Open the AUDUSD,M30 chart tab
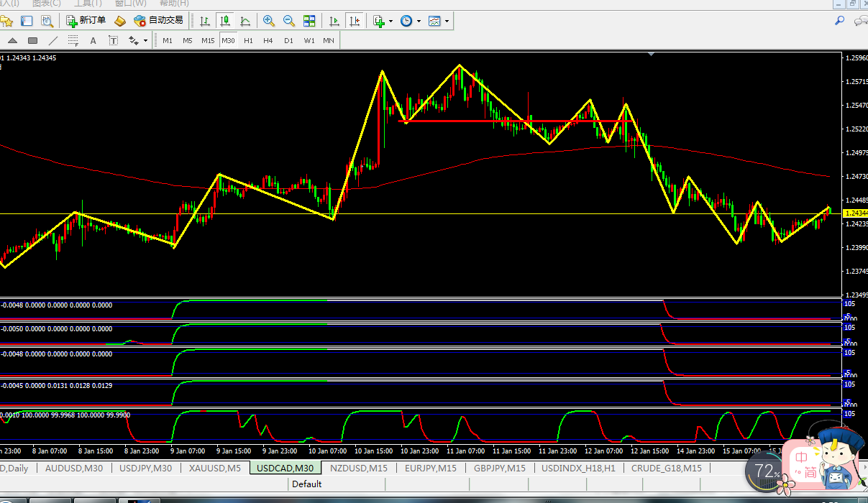The height and width of the screenshot is (503, 868). tap(73, 468)
